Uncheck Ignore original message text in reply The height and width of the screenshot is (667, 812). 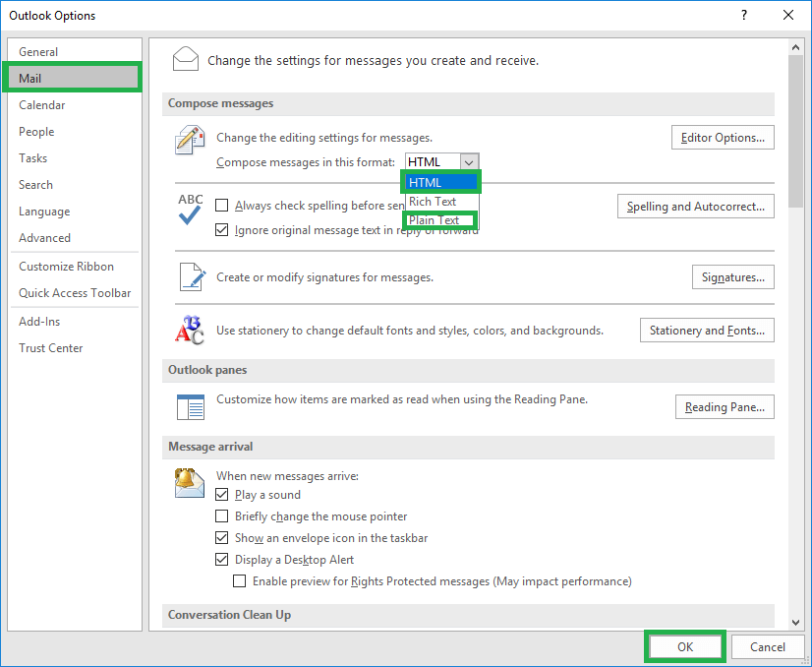point(221,229)
